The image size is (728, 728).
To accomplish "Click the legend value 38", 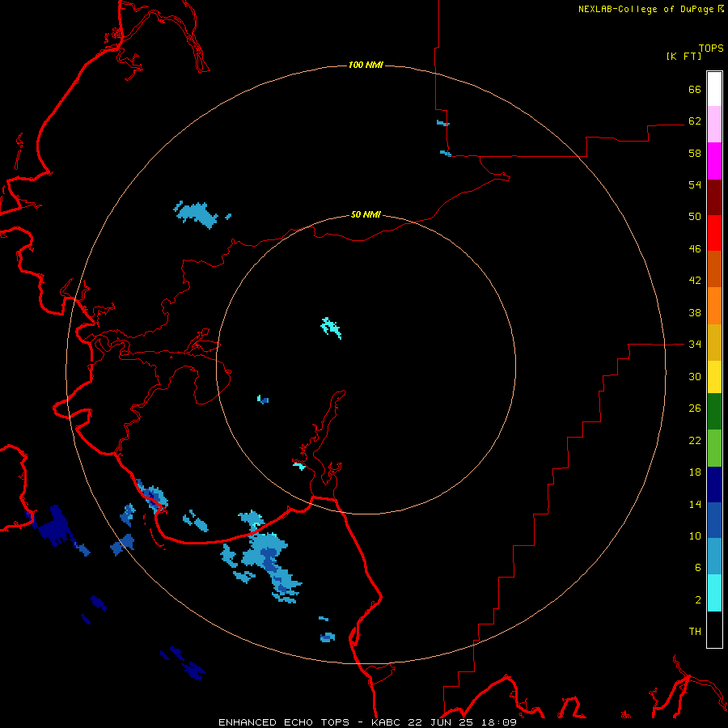I will [x=695, y=312].
